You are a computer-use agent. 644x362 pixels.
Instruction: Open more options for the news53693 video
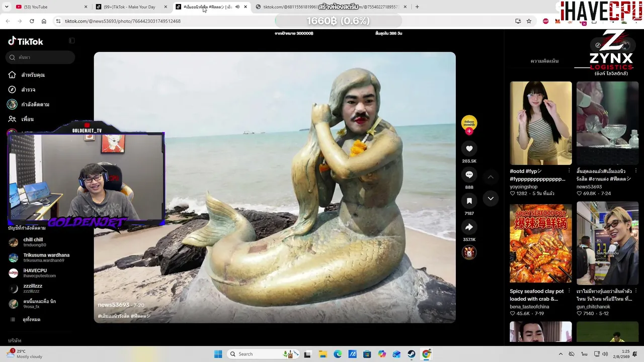[635, 171]
